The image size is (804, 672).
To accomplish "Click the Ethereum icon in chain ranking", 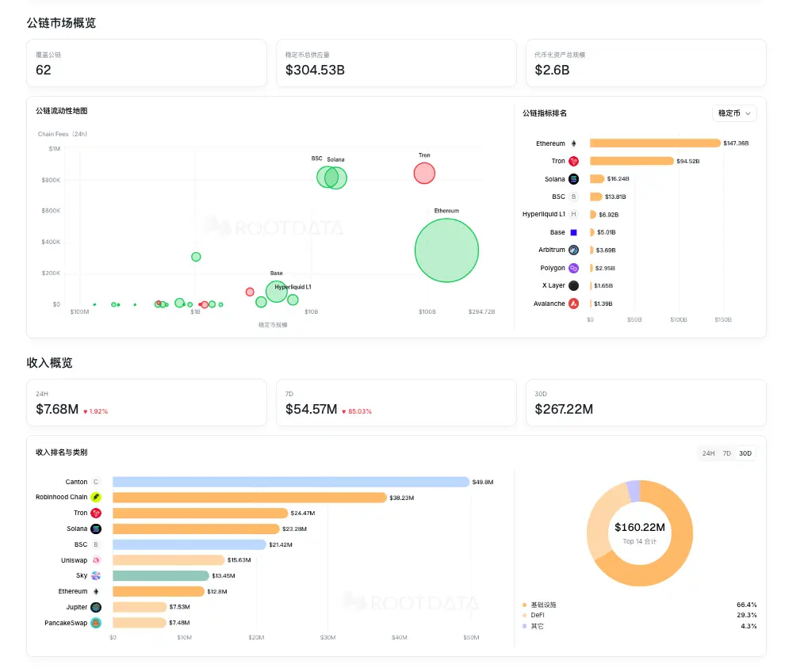I will tap(574, 143).
